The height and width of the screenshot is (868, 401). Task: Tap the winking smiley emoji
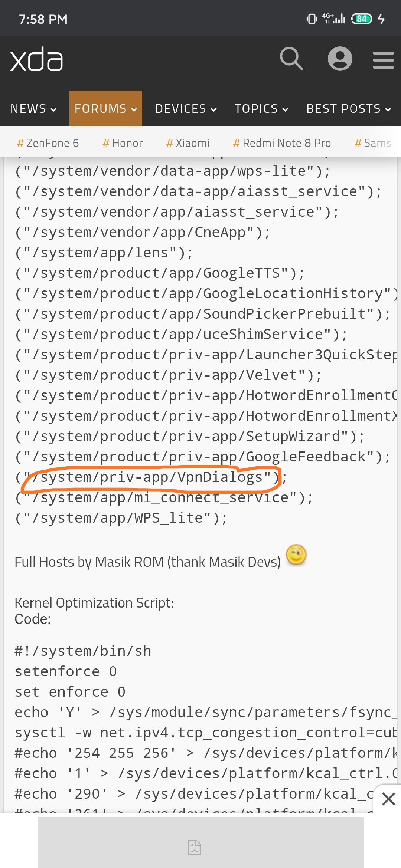click(296, 555)
